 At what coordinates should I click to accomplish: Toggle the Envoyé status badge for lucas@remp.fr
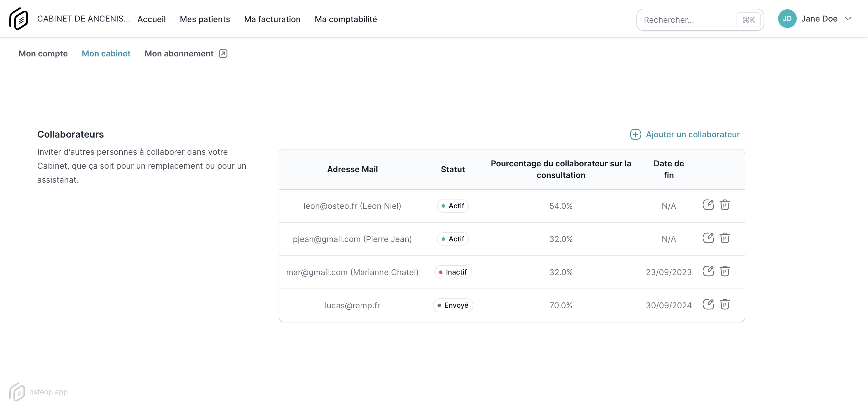click(x=453, y=305)
